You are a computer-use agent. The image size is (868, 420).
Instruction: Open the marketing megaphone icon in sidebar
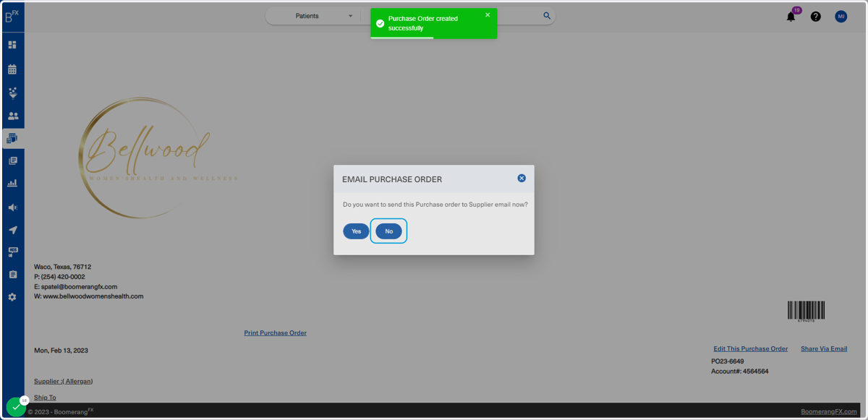(x=12, y=207)
